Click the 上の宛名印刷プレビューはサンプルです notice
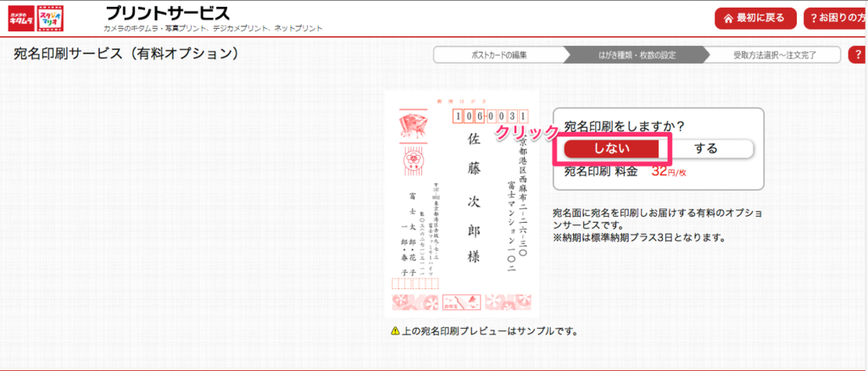The height and width of the screenshot is (371, 868). click(489, 332)
